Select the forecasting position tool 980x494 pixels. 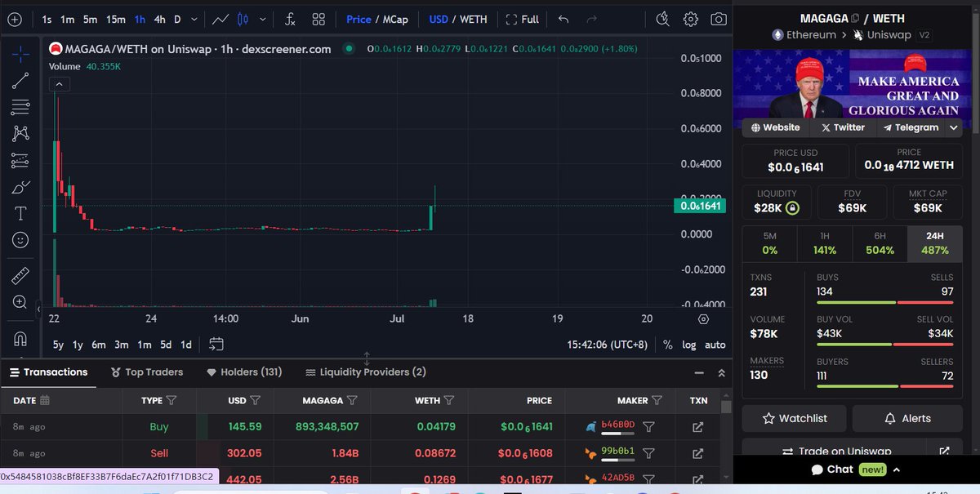click(20, 161)
